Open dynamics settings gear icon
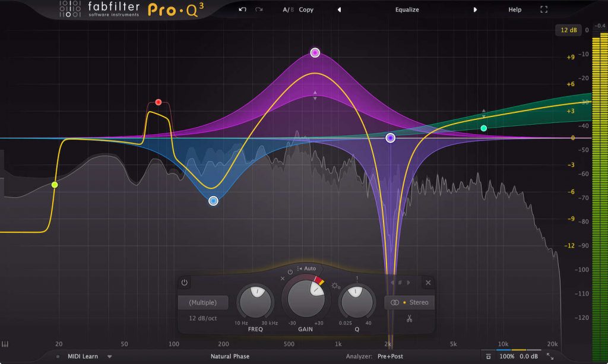 pos(335,286)
